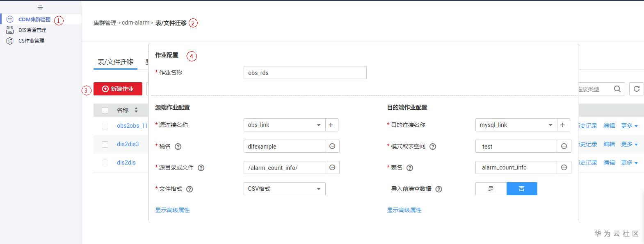Click the 桶名 dlfexample input
Screen dimensions: 644x244
(285, 146)
